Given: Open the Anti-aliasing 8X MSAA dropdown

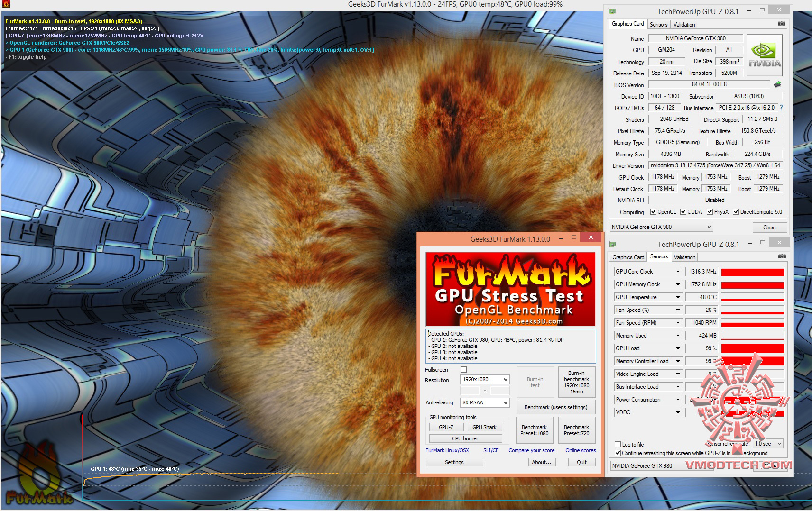Looking at the screenshot, I should click(485, 402).
